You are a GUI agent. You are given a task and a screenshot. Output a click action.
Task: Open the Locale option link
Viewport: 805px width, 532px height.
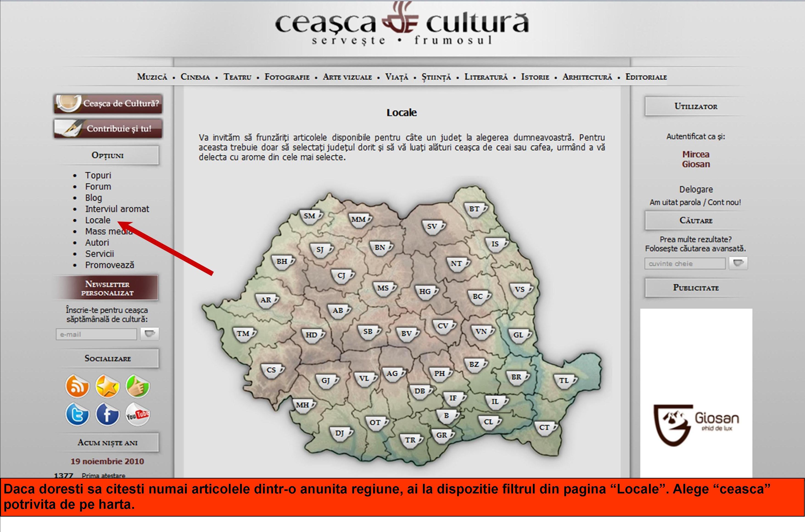(x=98, y=220)
